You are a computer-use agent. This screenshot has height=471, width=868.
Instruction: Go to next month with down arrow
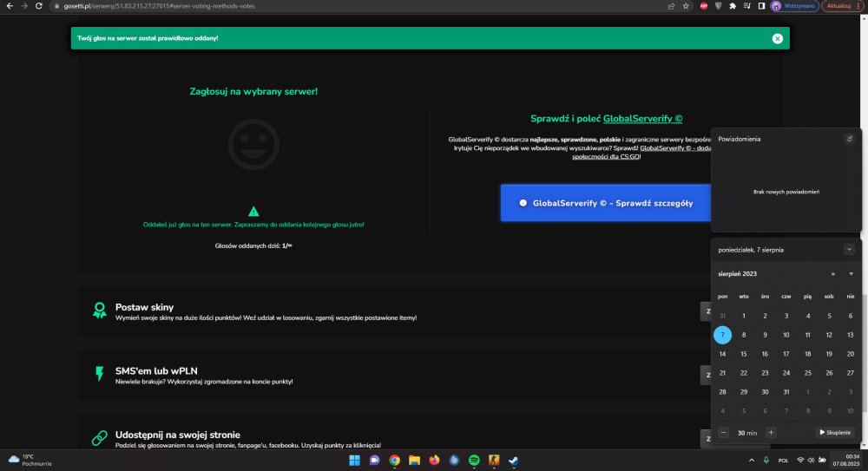(851, 274)
